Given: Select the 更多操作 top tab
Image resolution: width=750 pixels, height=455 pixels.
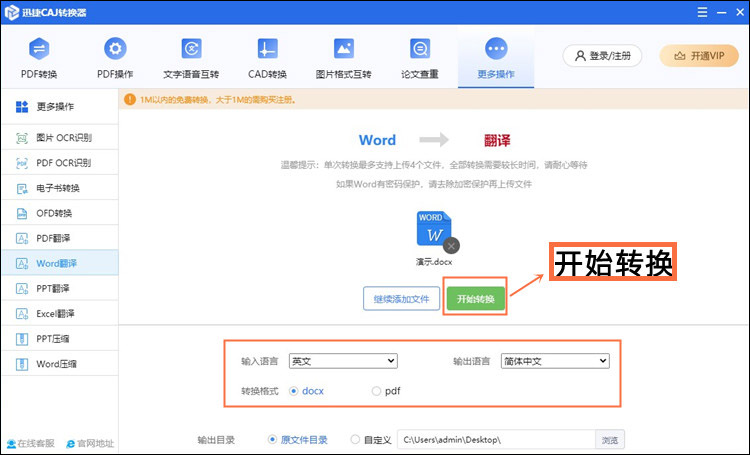Looking at the screenshot, I should [496, 57].
